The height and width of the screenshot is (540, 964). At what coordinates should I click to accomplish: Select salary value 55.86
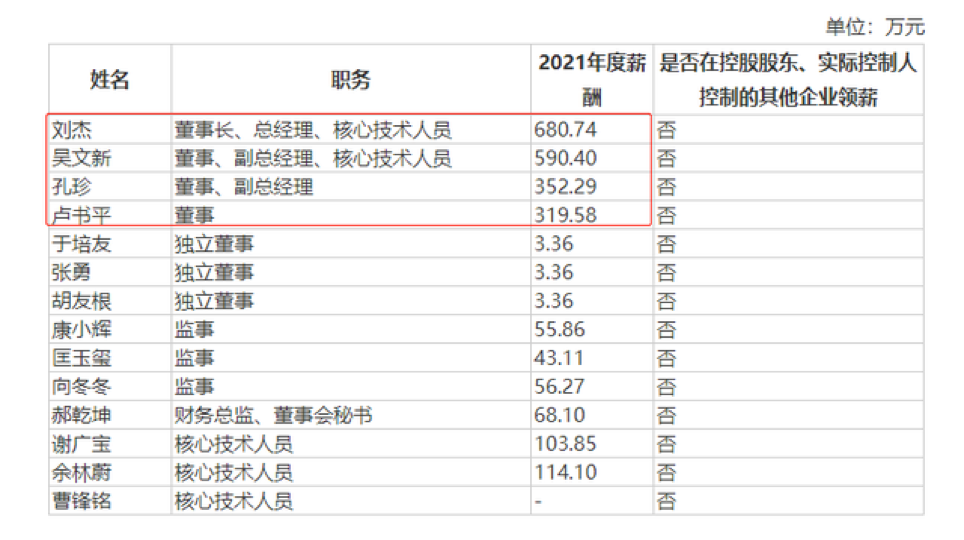pyautogui.click(x=560, y=330)
